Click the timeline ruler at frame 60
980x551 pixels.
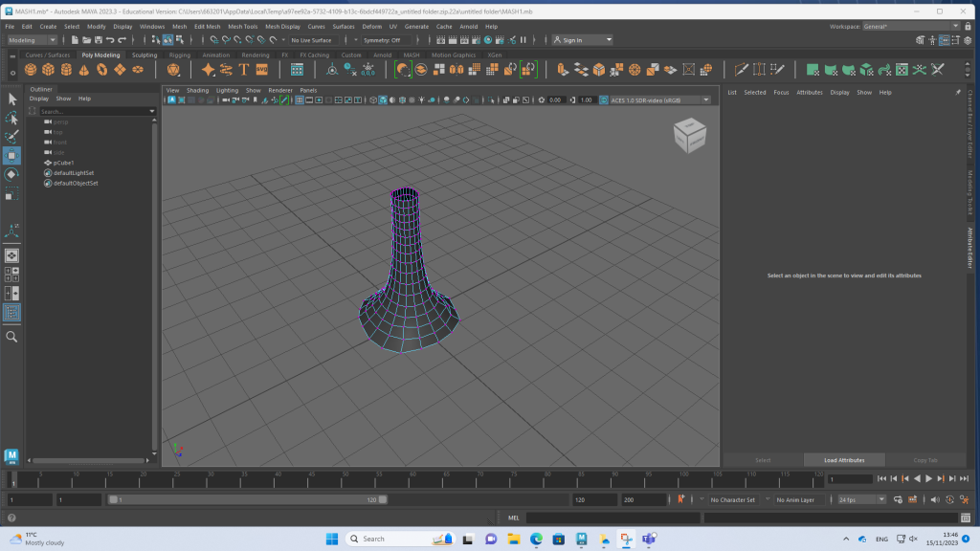tap(412, 479)
